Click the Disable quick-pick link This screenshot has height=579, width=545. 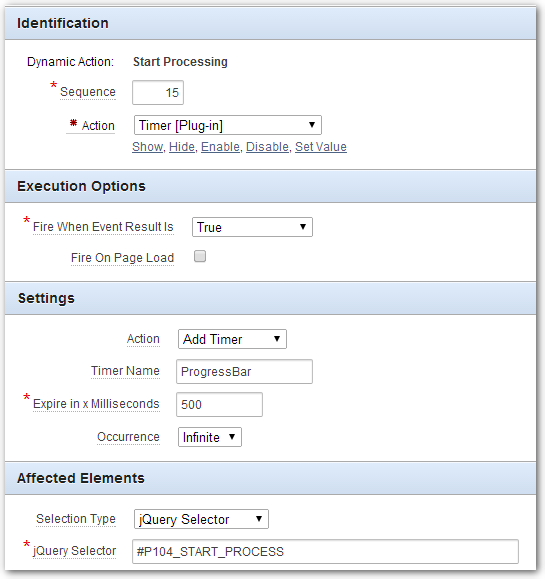[x=267, y=147]
